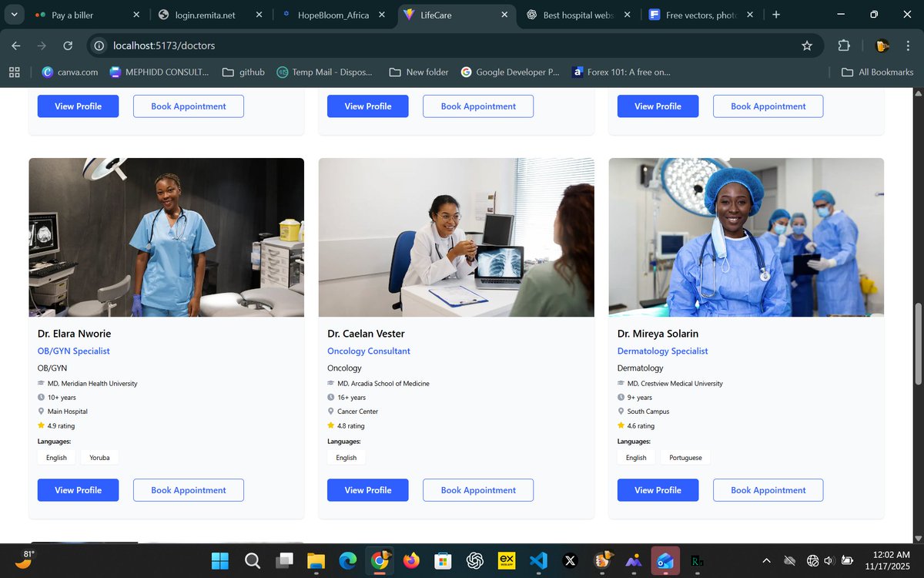
Task: Click the apps grid icon on bookmarks bar
Action: [x=14, y=72]
